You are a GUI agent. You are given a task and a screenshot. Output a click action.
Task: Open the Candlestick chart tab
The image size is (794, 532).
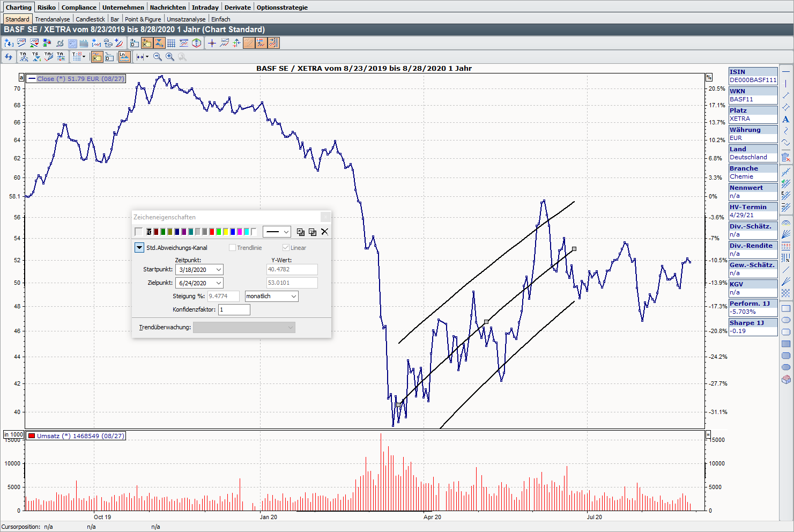90,19
